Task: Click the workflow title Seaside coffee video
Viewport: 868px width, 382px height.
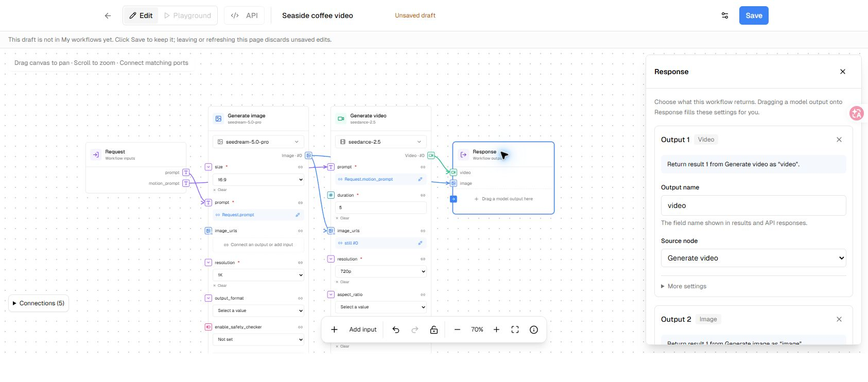Action: (318, 15)
